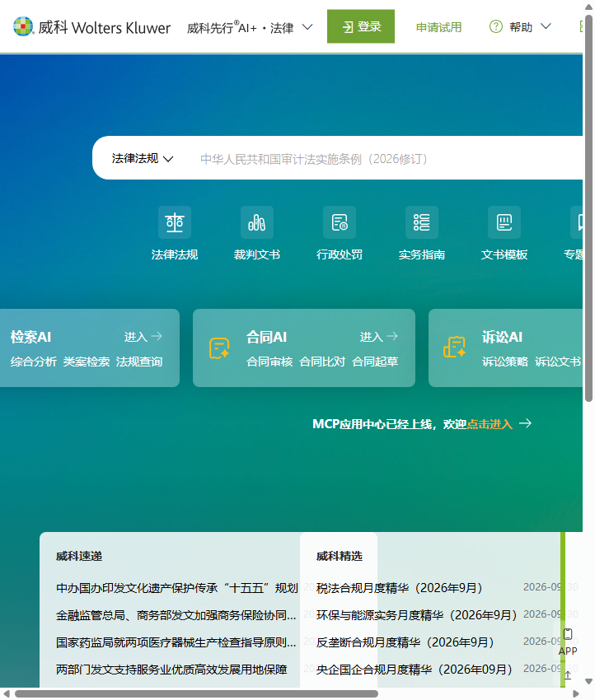Click the 合同AI card icon

point(219,348)
